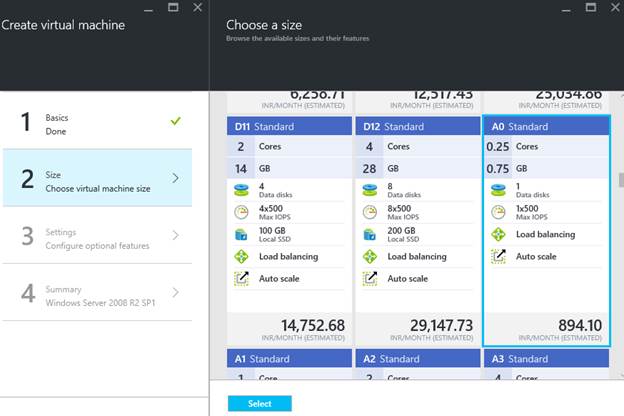Click the 0.75 GB row on A0
This screenshot has height=416, width=624.
546,168
